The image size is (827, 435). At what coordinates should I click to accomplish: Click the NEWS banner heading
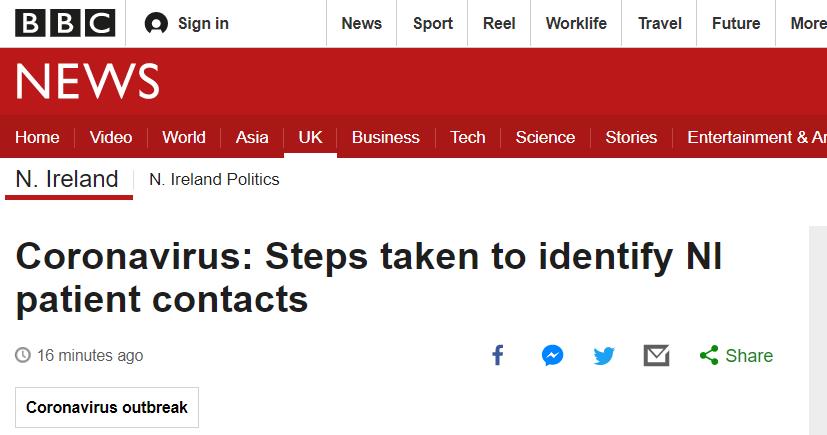(88, 81)
